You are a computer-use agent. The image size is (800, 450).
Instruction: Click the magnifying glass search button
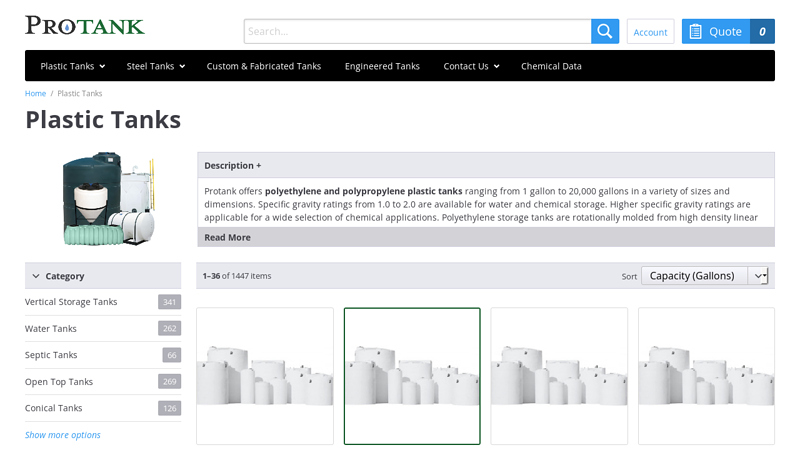(x=604, y=31)
